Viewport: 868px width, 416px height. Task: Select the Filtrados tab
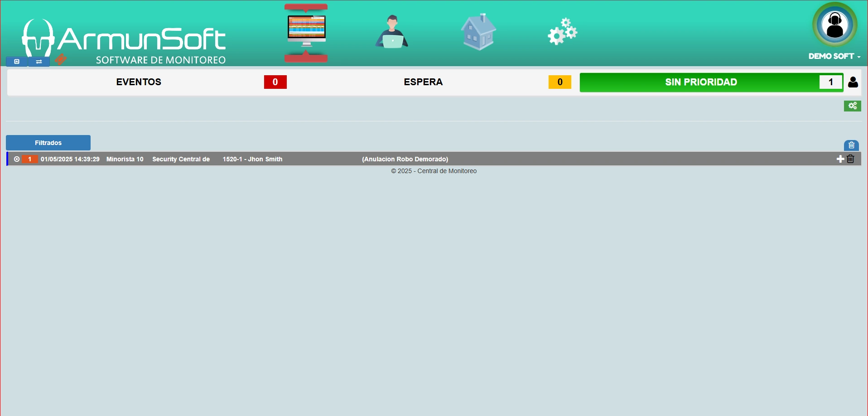tap(48, 143)
